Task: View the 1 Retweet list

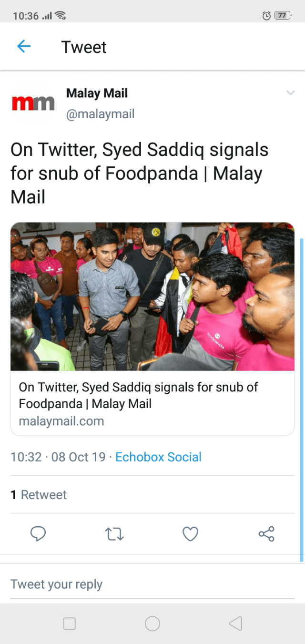Action: 39,495
